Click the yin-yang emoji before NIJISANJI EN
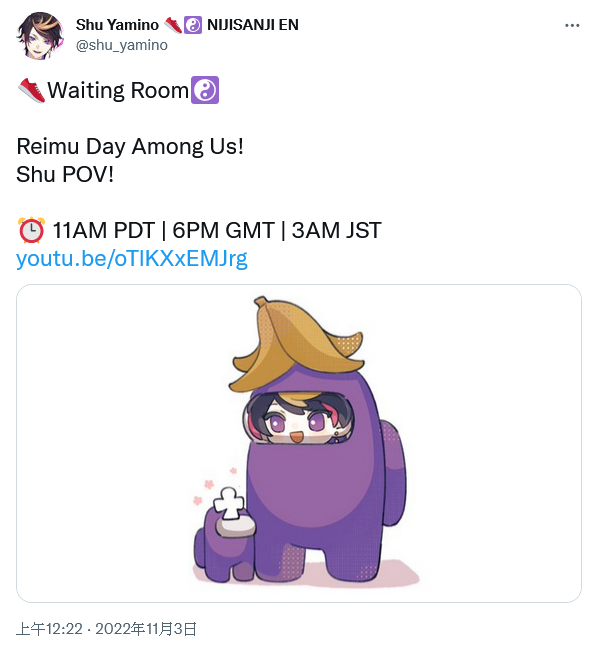 point(193,25)
